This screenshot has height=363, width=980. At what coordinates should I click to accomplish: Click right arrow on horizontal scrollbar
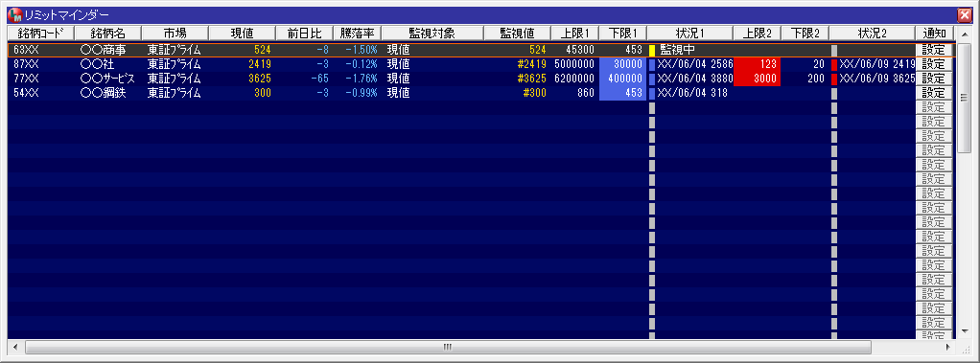tap(947, 346)
